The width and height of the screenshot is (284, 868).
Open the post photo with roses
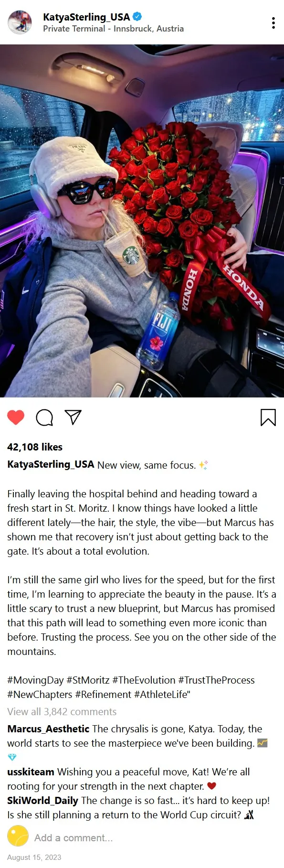142,221
